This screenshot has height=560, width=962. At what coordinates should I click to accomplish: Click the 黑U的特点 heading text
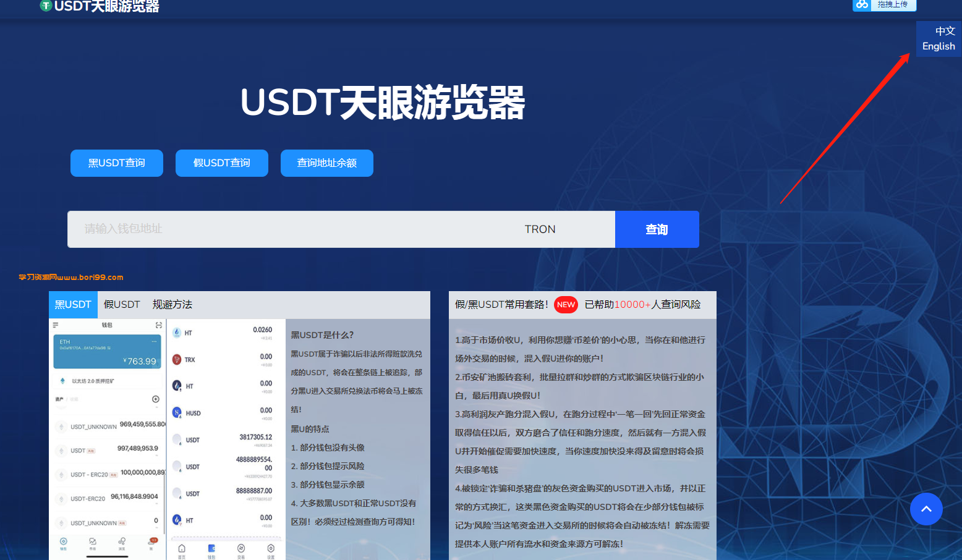[310, 429]
